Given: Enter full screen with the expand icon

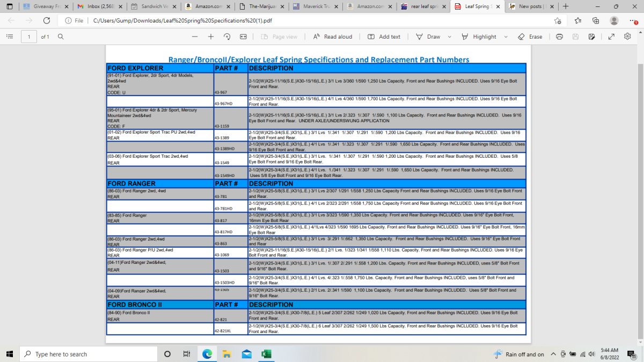Looking at the screenshot, I should (611, 36).
